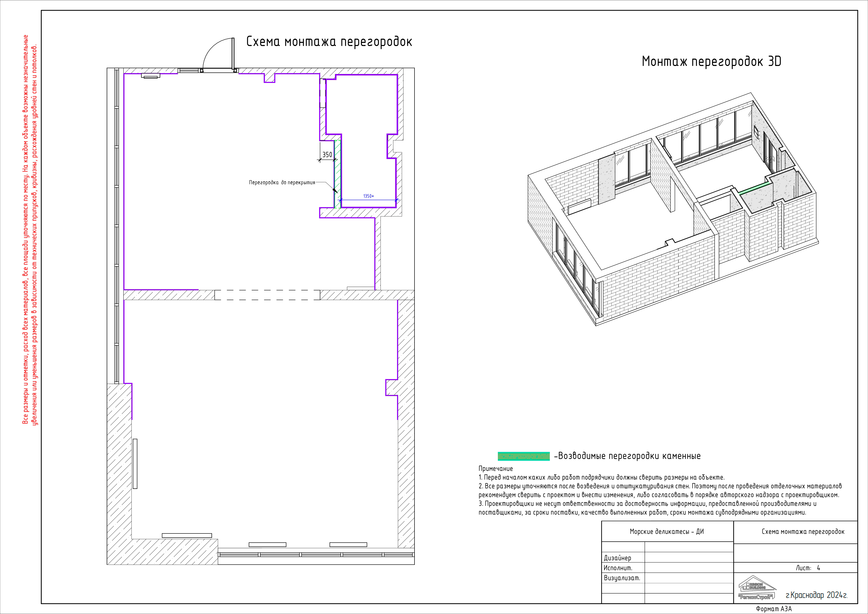Click the green legend swatch
The image size is (868, 614).
point(524,456)
